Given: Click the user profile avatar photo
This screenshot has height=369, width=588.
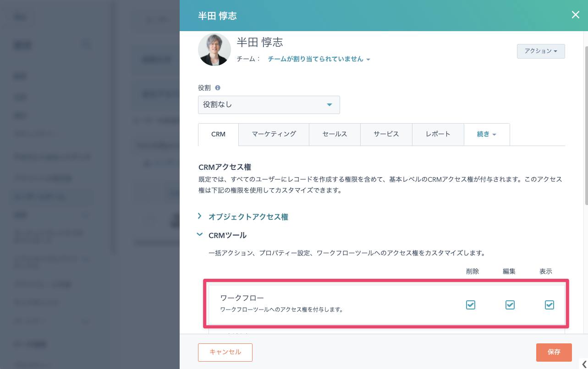Looking at the screenshot, I should pos(214,49).
